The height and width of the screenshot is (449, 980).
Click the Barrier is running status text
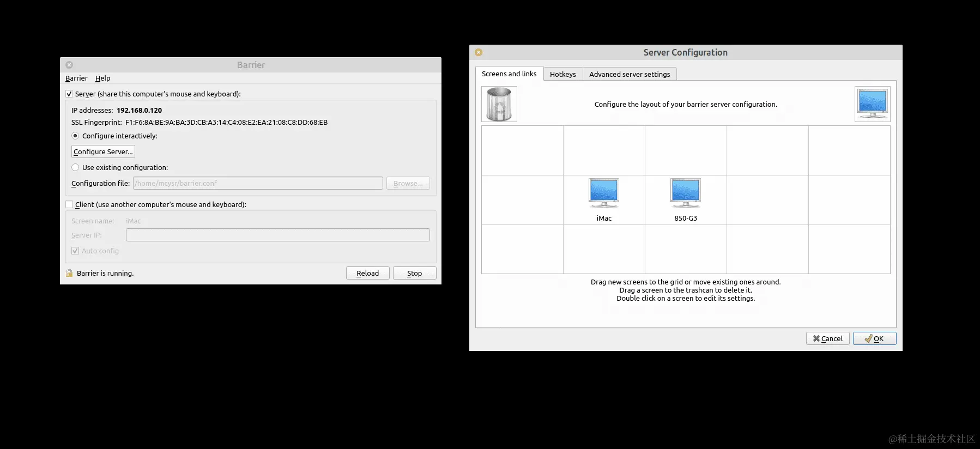pyautogui.click(x=105, y=273)
